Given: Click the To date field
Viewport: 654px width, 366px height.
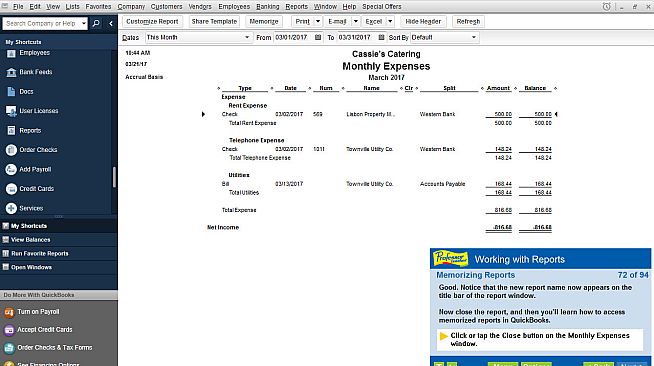Looking at the screenshot, I should tap(357, 38).
